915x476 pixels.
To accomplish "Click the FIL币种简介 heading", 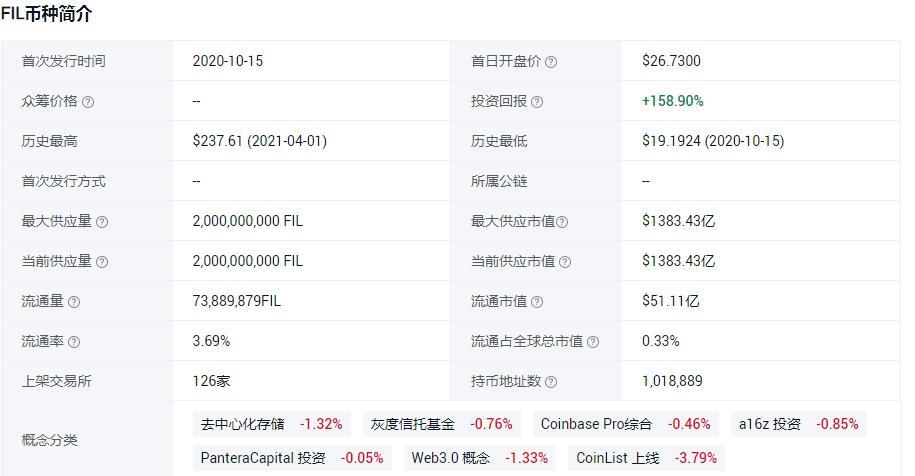I will [x=47, y=14].
